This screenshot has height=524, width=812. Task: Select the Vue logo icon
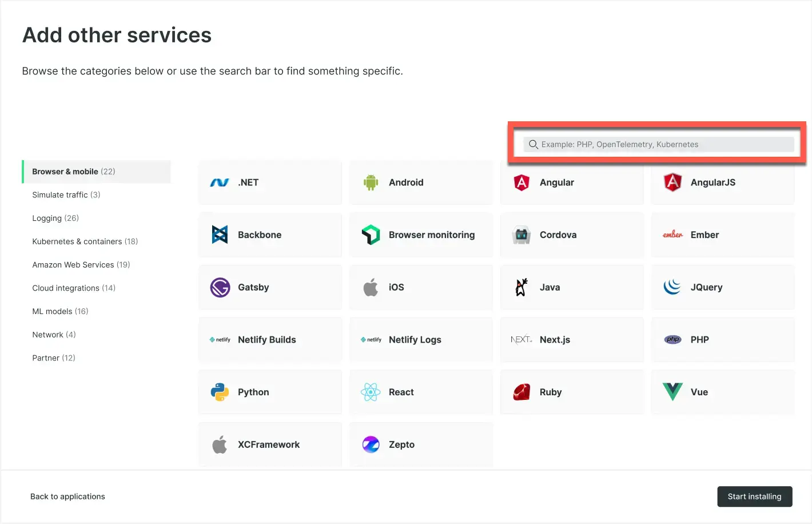point(672,392)
